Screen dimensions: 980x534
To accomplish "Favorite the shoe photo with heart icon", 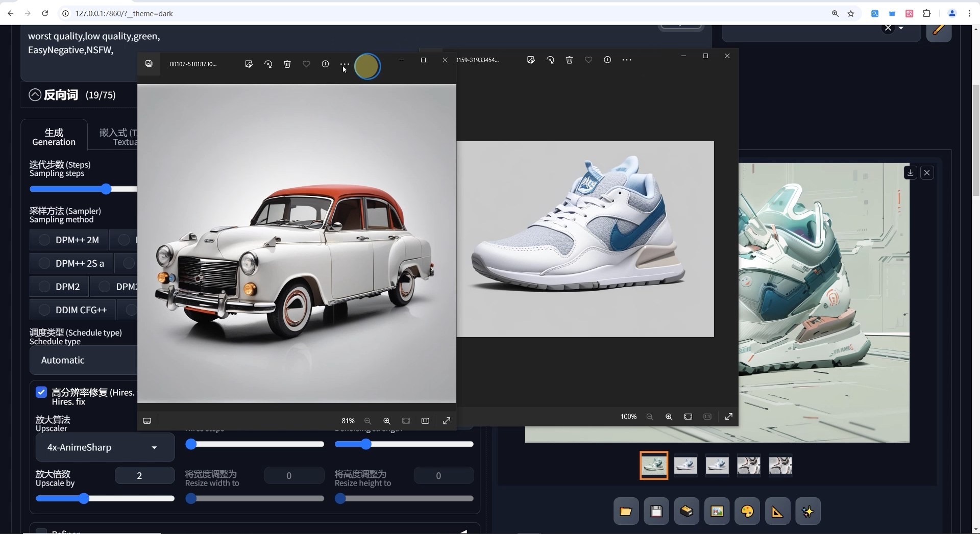I will point(589,60).
